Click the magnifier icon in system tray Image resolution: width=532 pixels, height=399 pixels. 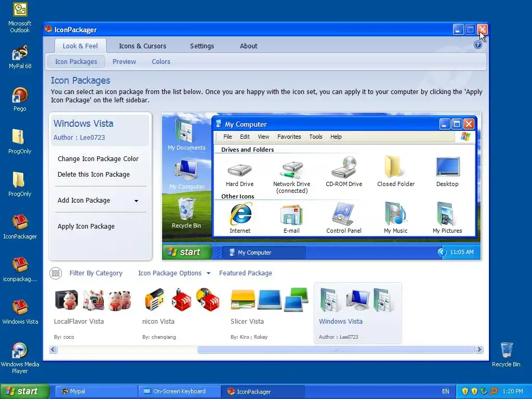click(x=494, y=391)
